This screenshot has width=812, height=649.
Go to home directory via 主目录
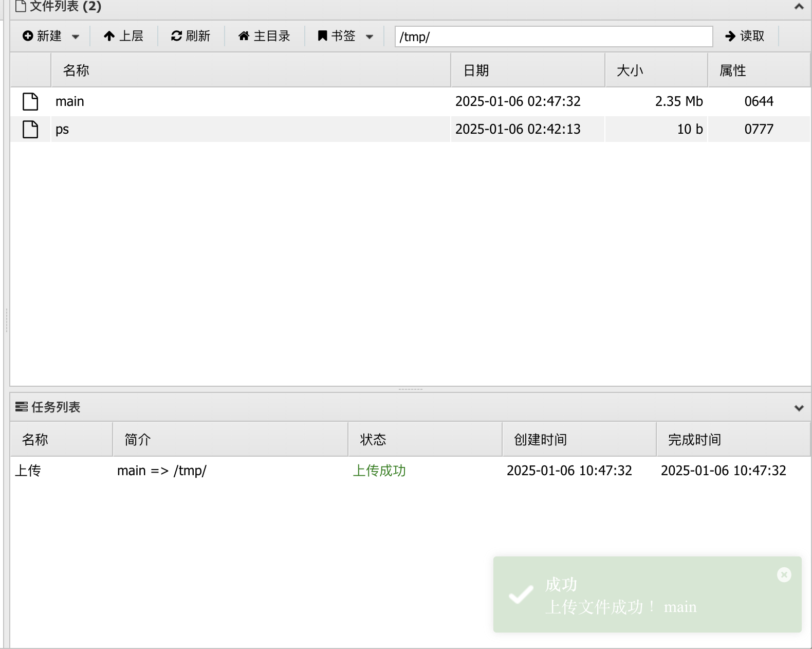[x=264, y=36]
